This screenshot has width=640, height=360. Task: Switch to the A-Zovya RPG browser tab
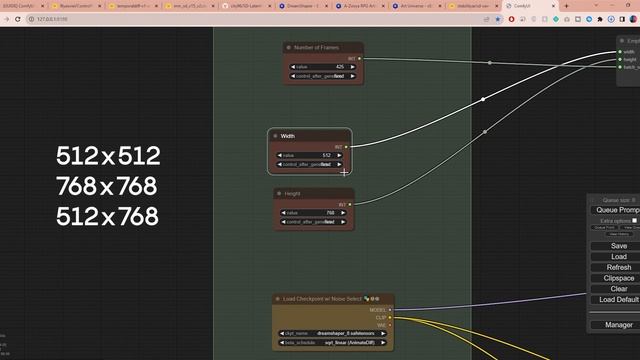click(x=361, y=6)
